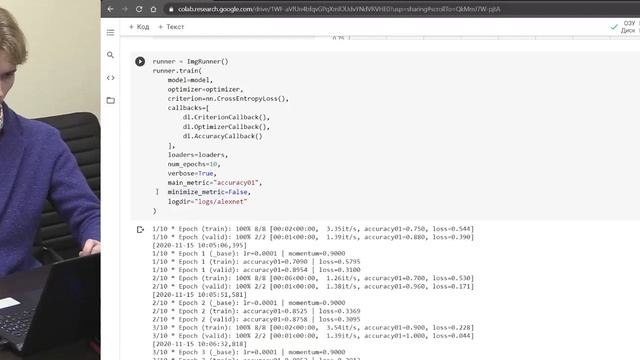View site security lock info
This screenshot has width=640, height=360.
171,9
